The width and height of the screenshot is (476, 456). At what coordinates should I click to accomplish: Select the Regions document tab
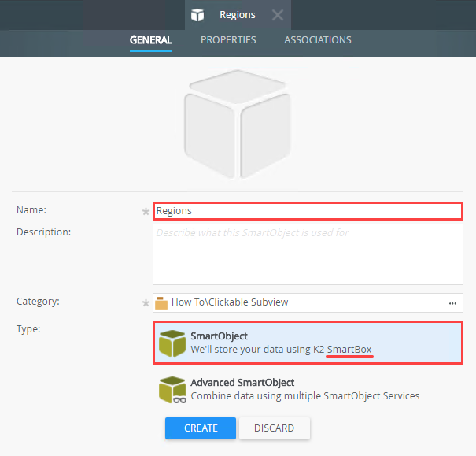[x=238, y=15]
